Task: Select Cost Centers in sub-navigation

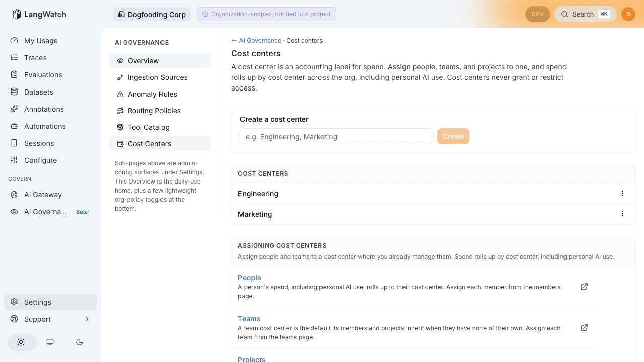Action: (x=159, y=144)
